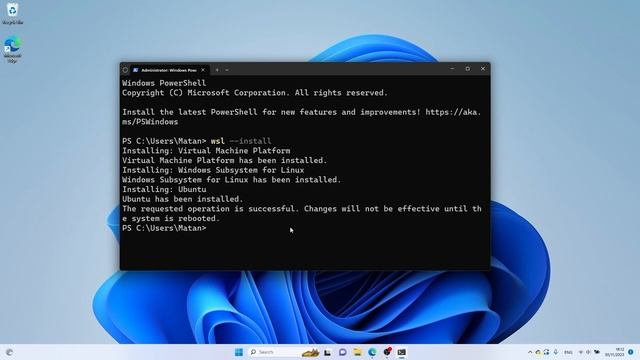Show hidden system tray icons chevron

[x=530, y=352]
